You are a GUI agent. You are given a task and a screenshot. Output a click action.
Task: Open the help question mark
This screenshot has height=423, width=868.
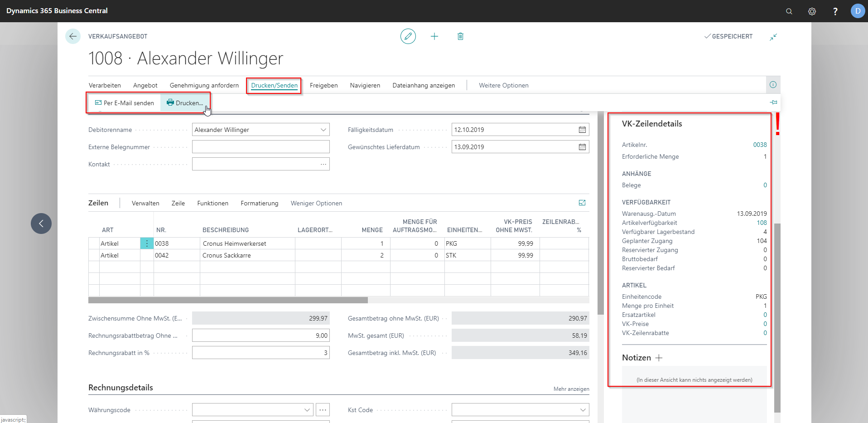click(x=835, y=11)
